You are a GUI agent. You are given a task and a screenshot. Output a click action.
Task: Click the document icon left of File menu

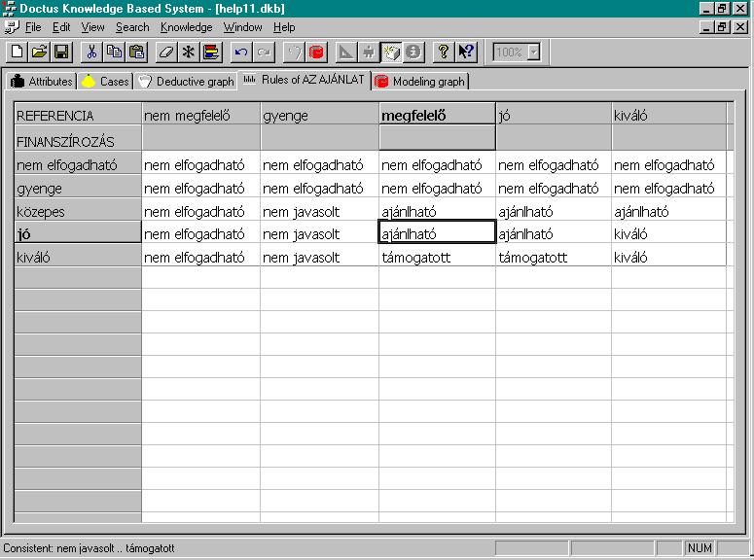point(12,27)
